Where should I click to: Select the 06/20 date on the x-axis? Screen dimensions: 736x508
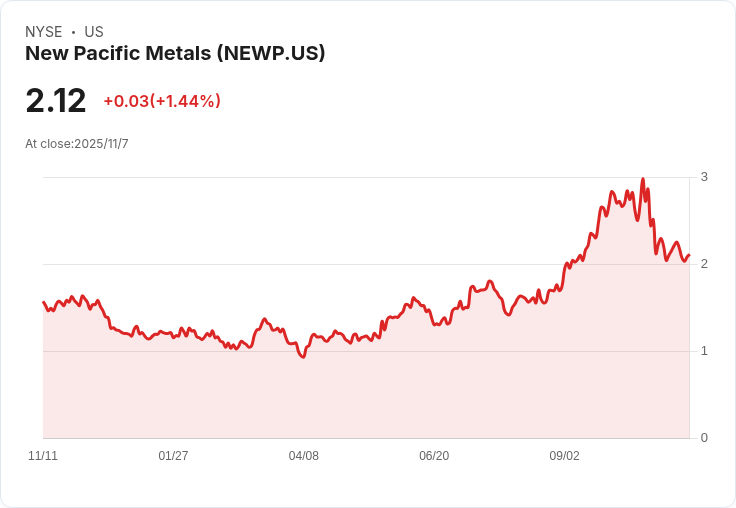[x=434, y=456]
